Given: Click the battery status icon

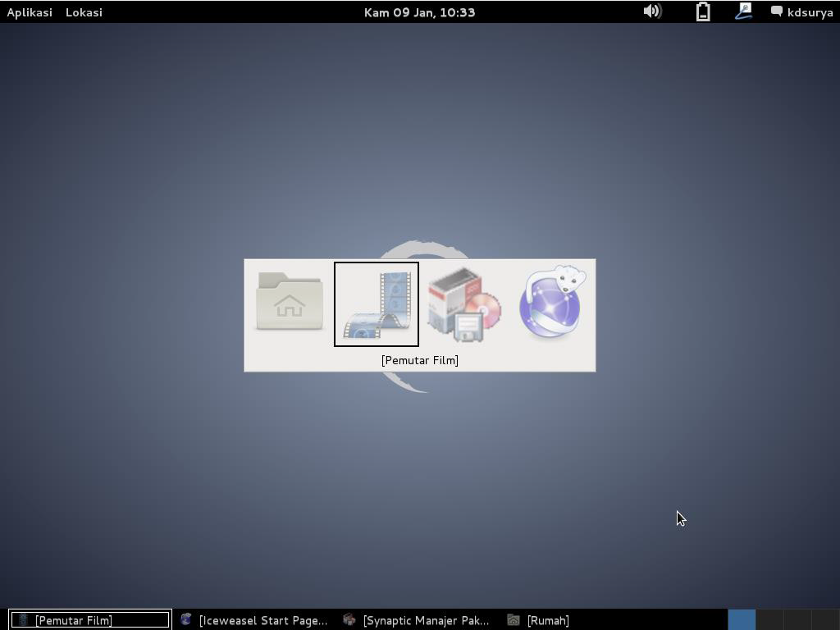Looking at the screenshot, I should 703,11.
